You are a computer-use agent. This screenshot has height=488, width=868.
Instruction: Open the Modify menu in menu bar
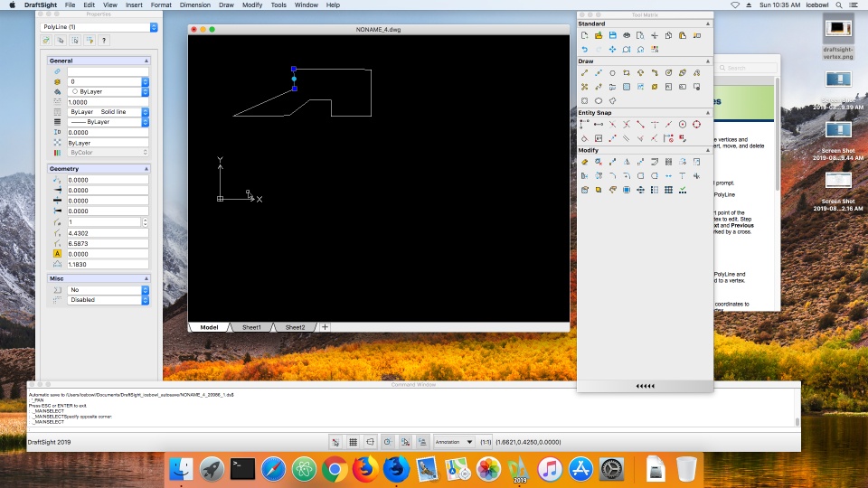[x=252, y=5]
